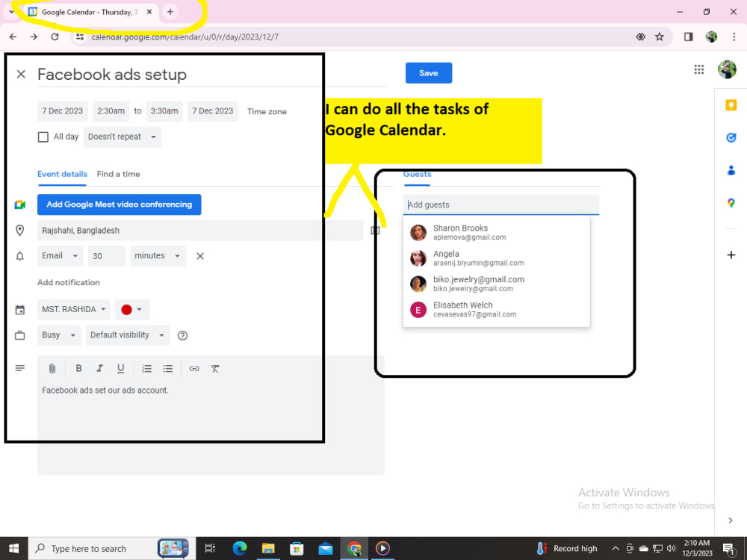Click the Google Meet camera icon
Image resolution: width=747 pixels, height=560 pixels.
click(19, 205)
